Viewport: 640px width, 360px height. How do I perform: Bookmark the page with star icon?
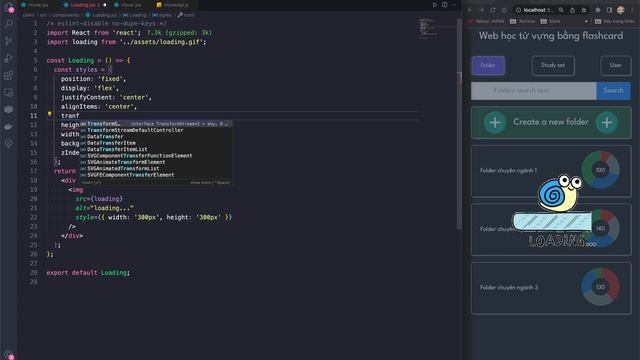coord(584,10)
